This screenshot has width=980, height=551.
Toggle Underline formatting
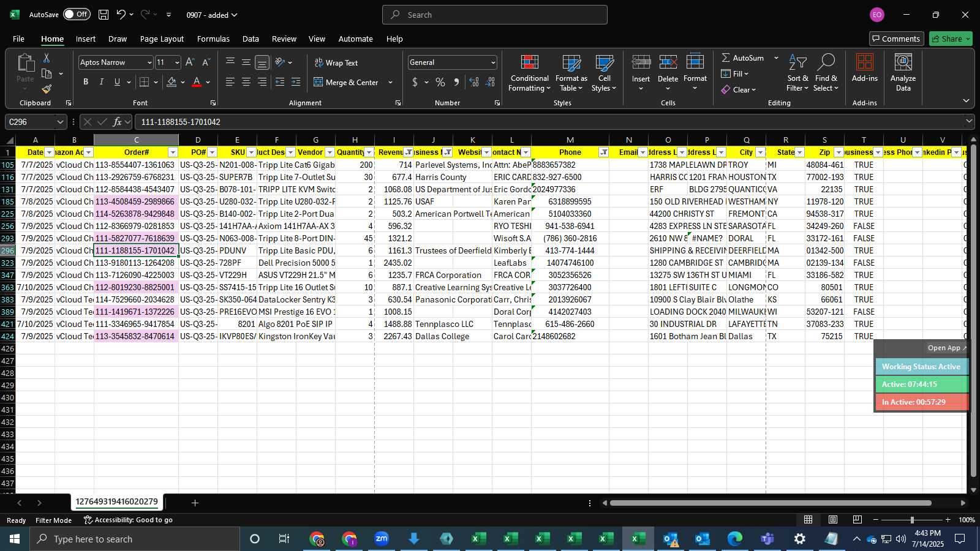coord(117,82)
